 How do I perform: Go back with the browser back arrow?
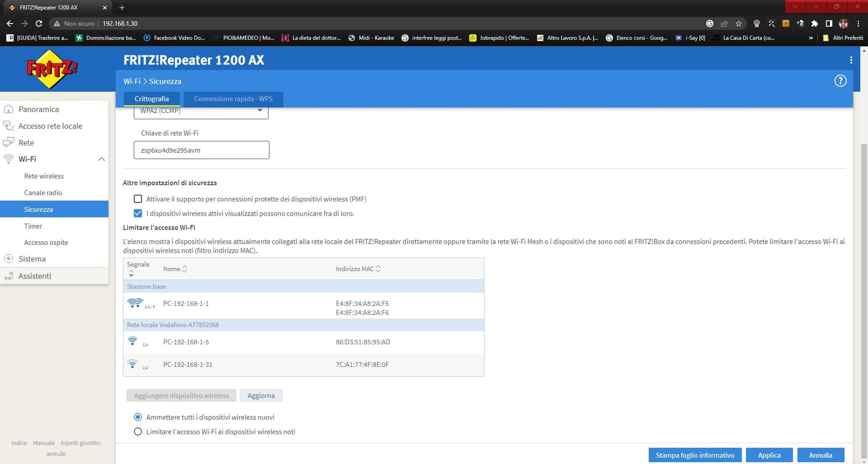pyautogui.click(x=10, y=23)
